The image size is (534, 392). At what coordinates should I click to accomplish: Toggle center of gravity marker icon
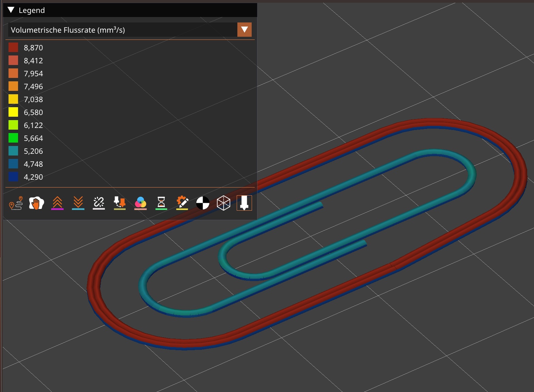(x=203, y=203)
